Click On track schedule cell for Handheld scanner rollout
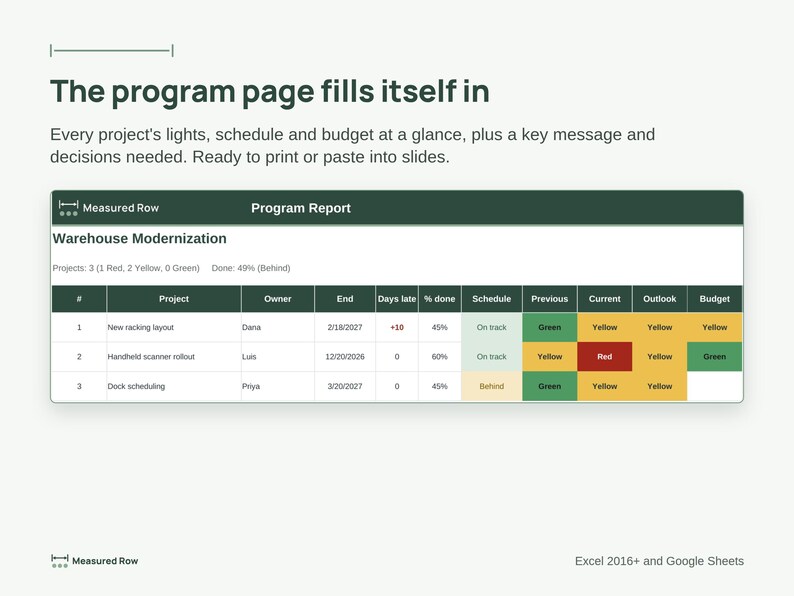 tap(492, 356)
